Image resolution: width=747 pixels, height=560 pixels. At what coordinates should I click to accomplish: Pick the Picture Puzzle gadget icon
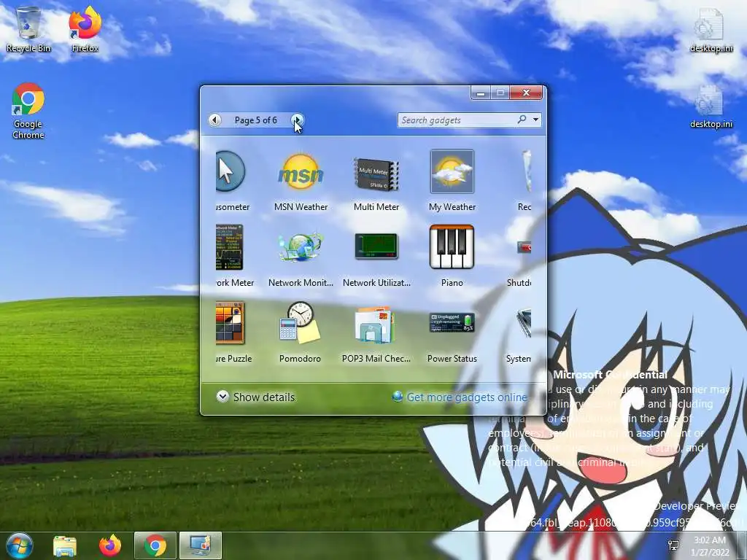[230, 323]
